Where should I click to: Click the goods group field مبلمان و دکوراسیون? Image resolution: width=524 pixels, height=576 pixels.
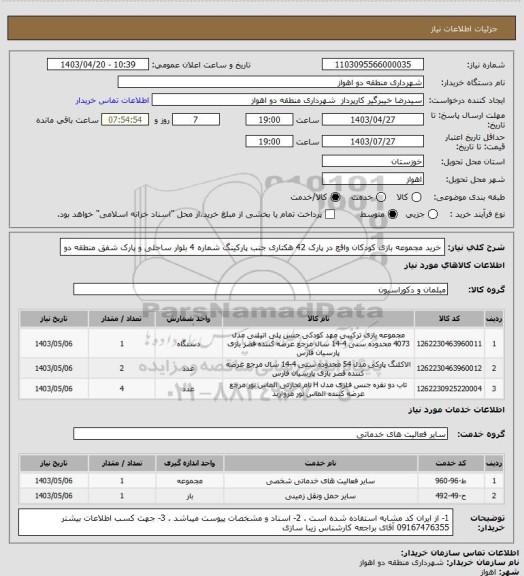(260, 289)
